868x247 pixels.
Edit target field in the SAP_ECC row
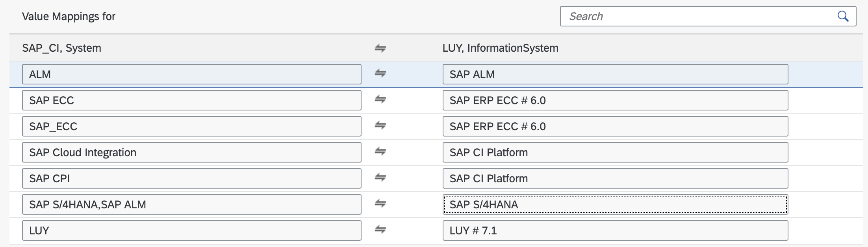(615, 126)
